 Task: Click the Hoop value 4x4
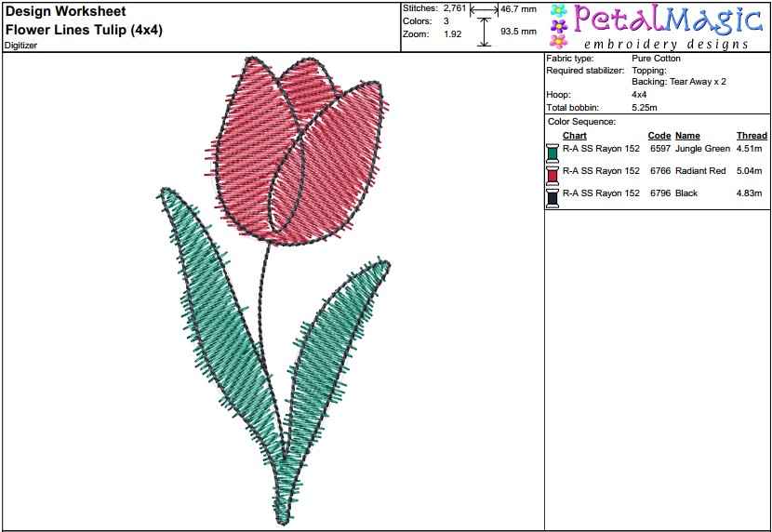(x=639, y=95)
